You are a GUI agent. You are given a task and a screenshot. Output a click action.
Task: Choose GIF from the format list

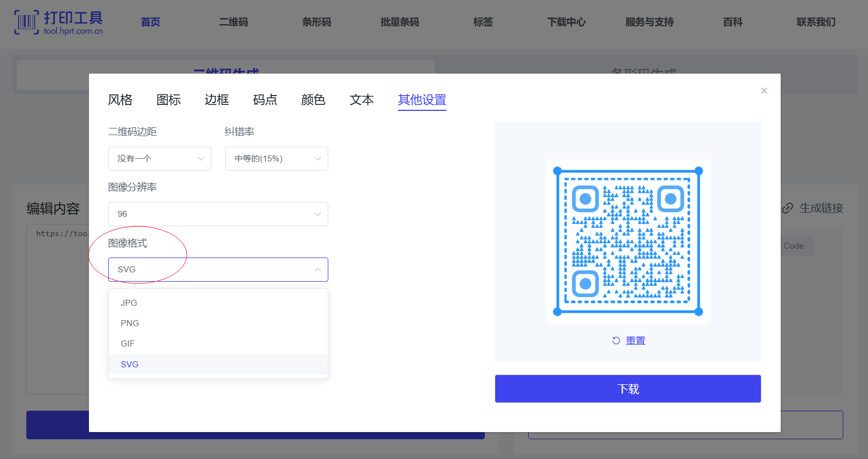(x=218, y=344)
